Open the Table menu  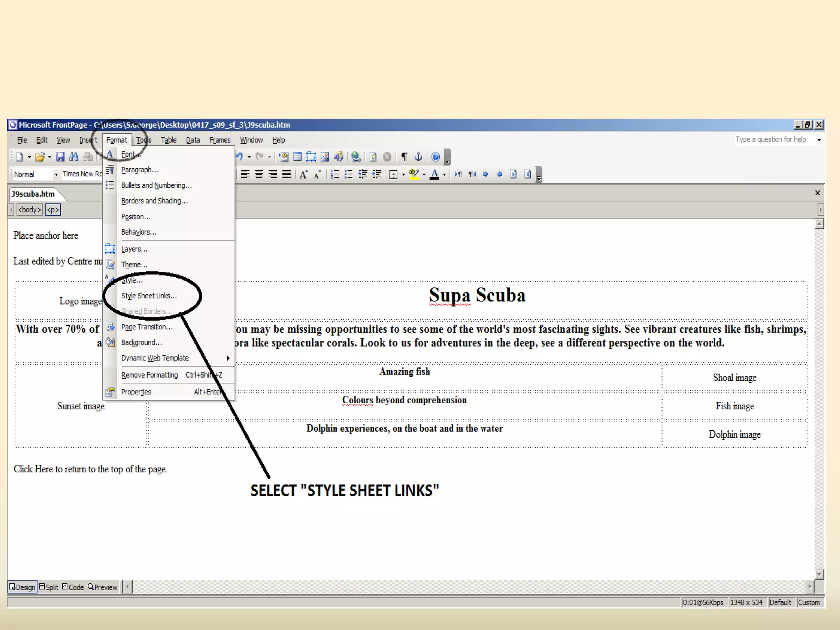[x=168, y=140]
